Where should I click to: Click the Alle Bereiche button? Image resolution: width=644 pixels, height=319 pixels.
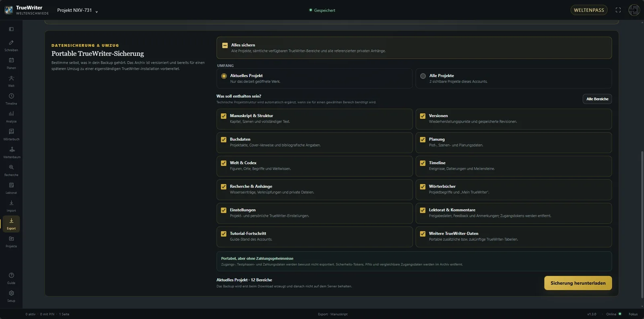(597, 99)
